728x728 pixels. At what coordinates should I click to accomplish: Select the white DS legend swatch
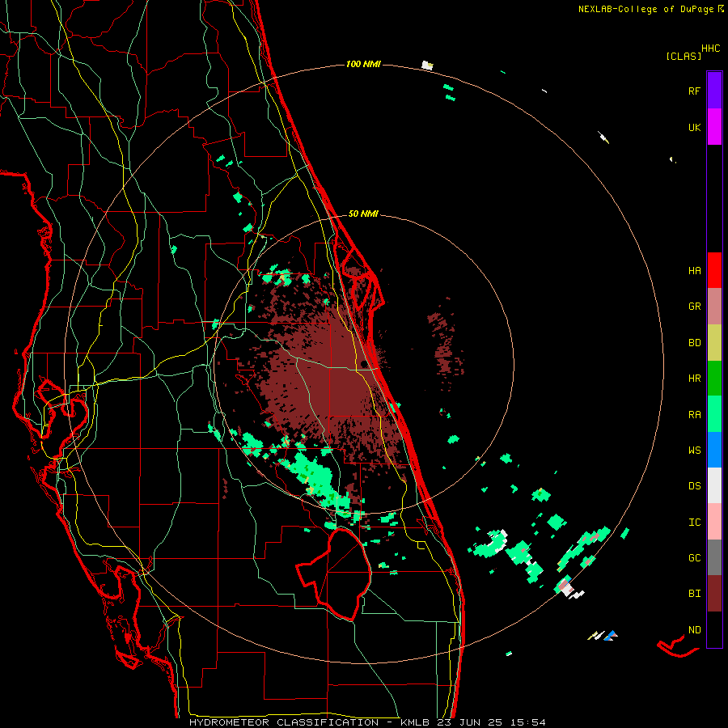[714, 485]
